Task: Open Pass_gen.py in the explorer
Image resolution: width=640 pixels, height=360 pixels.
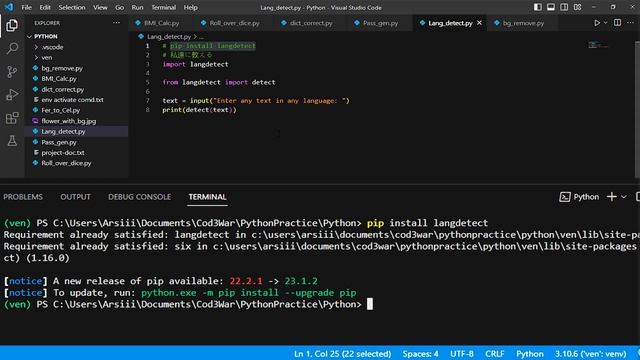Action: click(x=77, y=142)
